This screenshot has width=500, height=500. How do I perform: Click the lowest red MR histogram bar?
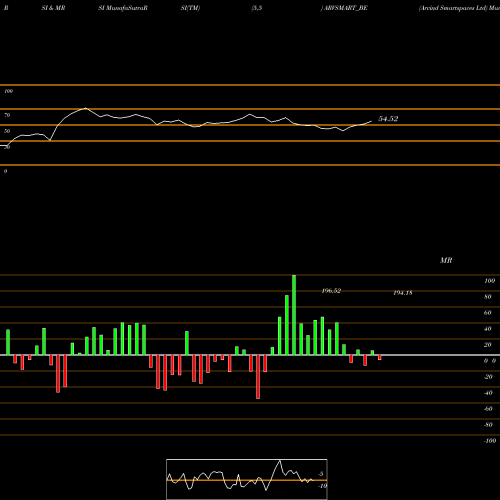[258, 377]
